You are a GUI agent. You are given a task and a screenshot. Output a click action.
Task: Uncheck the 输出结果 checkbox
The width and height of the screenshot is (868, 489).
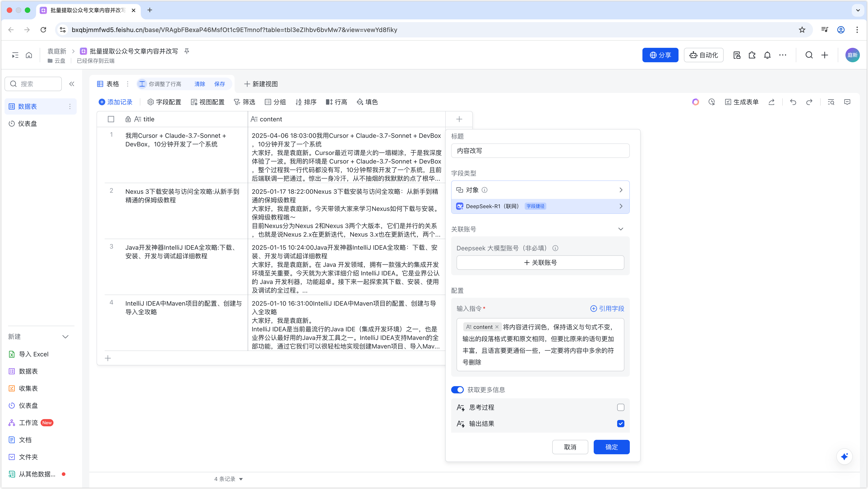(x=620, y=424)
